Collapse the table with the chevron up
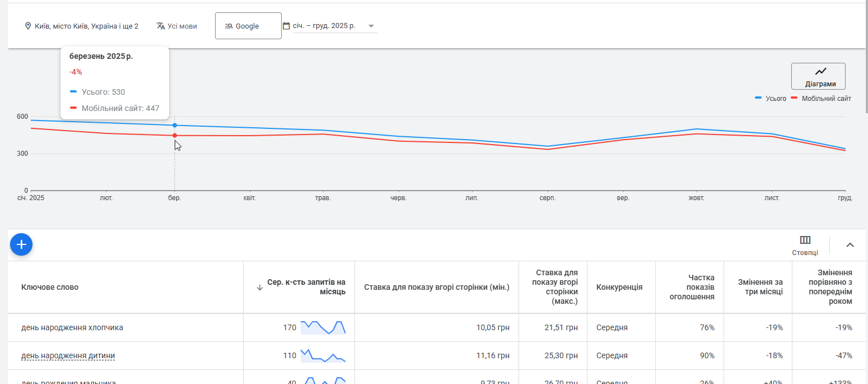 click(850, 245)
